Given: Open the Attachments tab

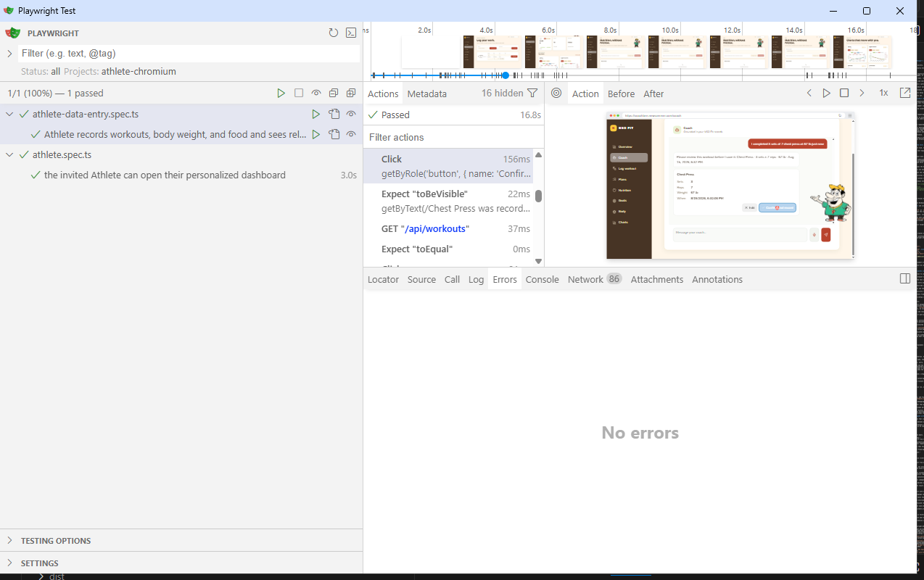Looking at the screenshot, I should pos(657,279).
